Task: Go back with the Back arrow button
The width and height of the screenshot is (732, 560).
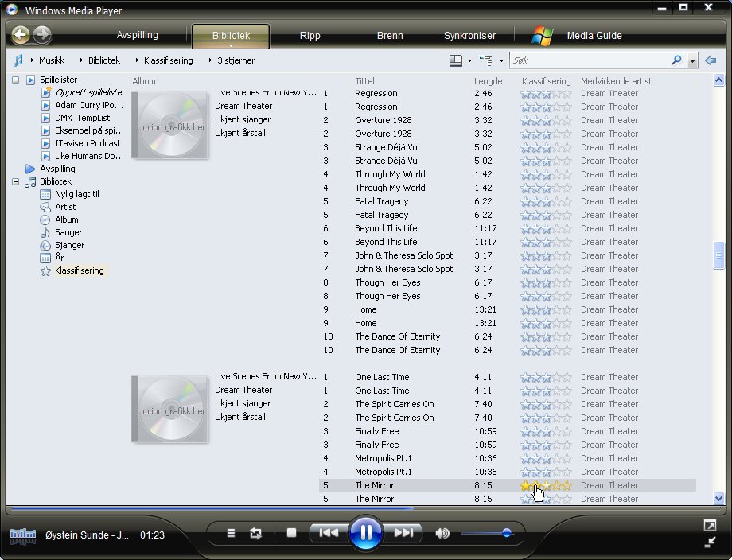Action: point(21,34)
